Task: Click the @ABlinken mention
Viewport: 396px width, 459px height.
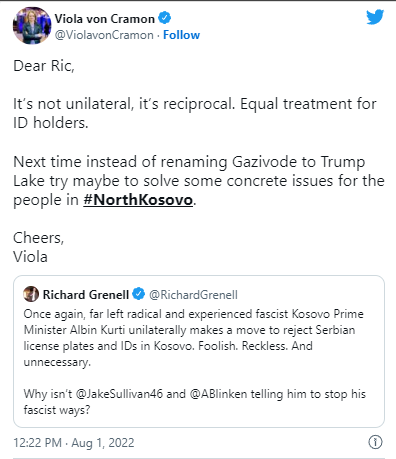Action: (218, 394)
